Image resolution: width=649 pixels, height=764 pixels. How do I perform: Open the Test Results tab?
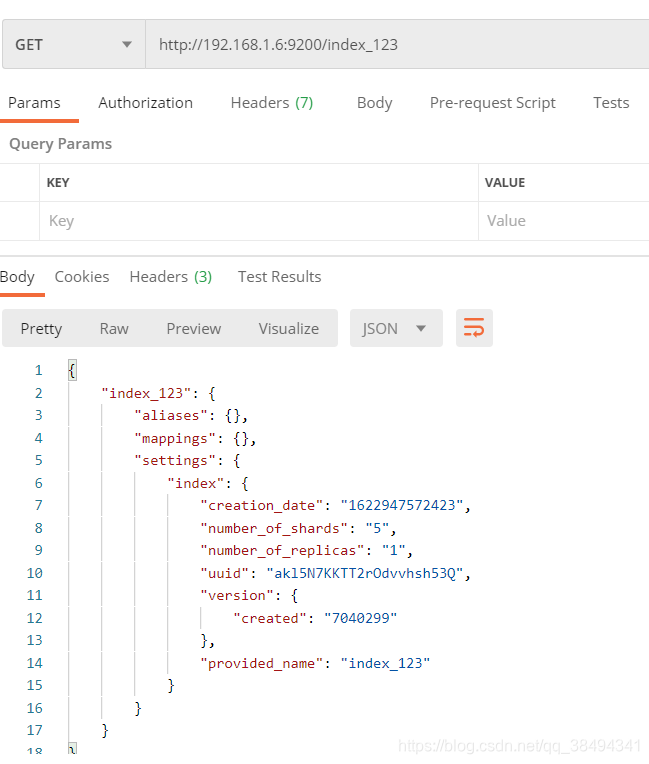coord(279,276)
